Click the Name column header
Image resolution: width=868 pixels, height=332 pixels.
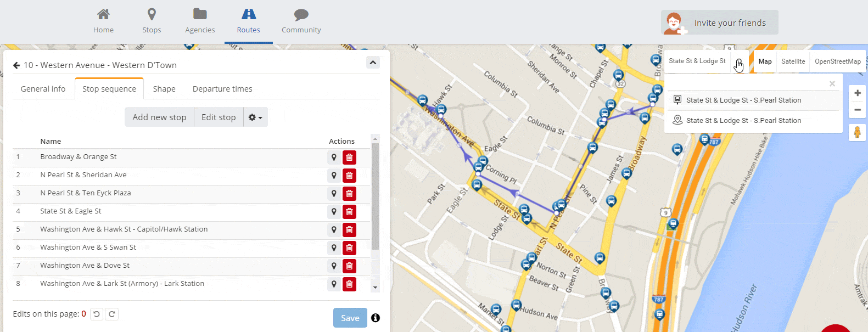[51, 142]
